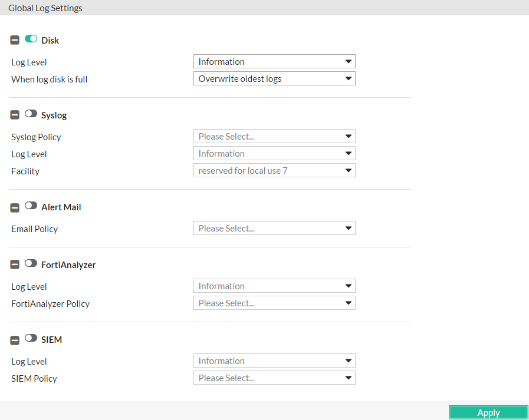Open the Disk Log Level dropdown
The height and width of the screenshot is (420, 529).
coord(274,61)
